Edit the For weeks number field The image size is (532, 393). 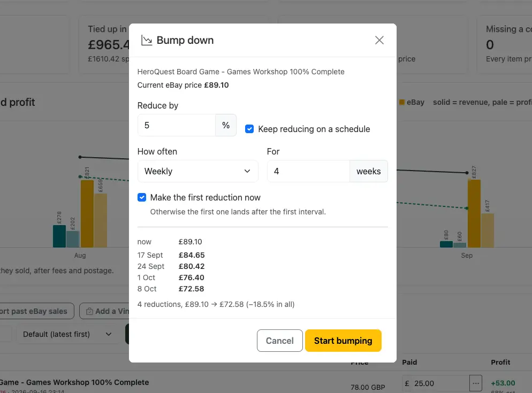point(308,171)
